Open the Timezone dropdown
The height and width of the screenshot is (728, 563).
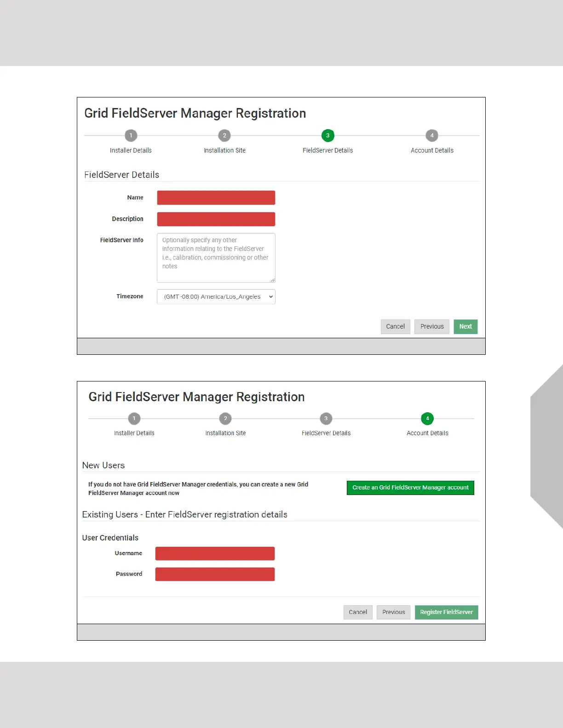216,296
